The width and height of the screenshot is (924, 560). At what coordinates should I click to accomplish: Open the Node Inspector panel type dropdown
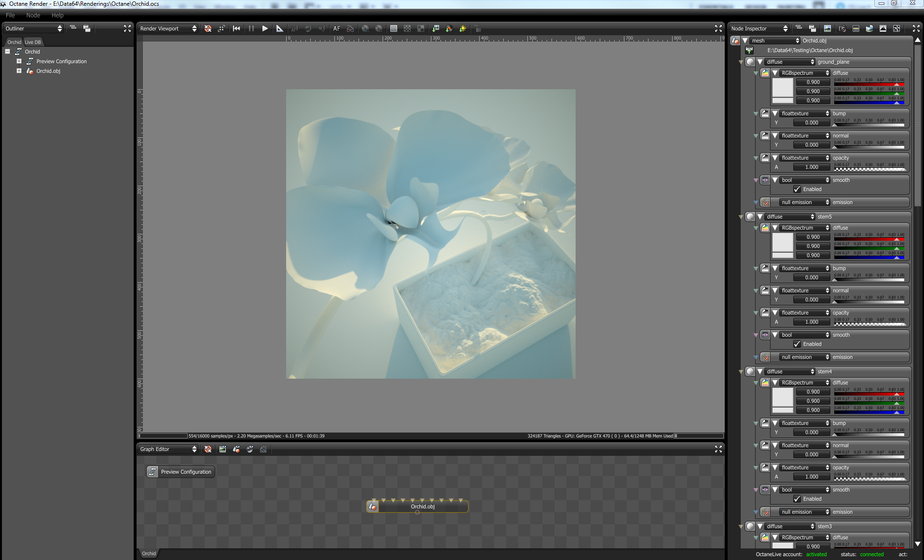point(759,28)
